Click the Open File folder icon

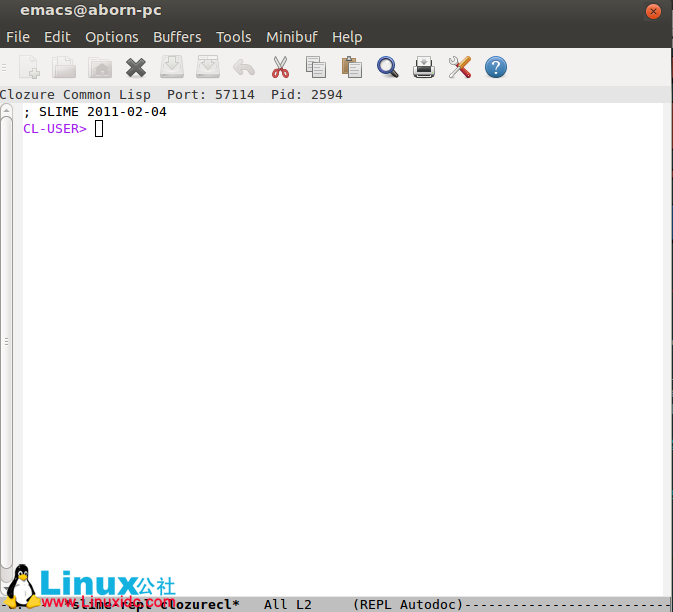point(64,68)
